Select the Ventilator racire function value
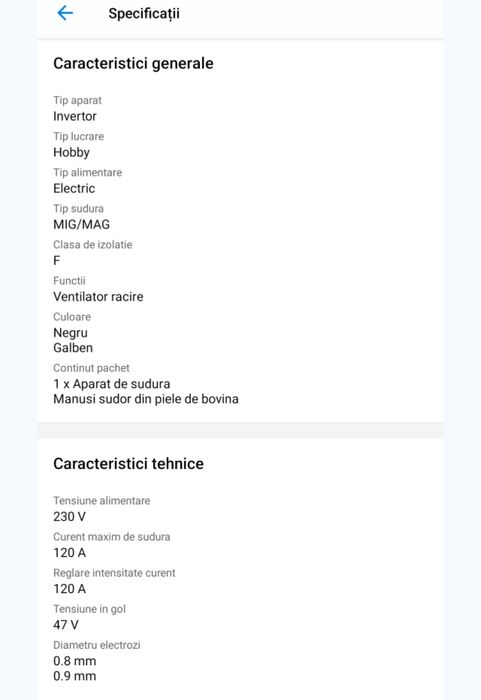Viewport: 481px width, 700px height. (x=98, y=296)
